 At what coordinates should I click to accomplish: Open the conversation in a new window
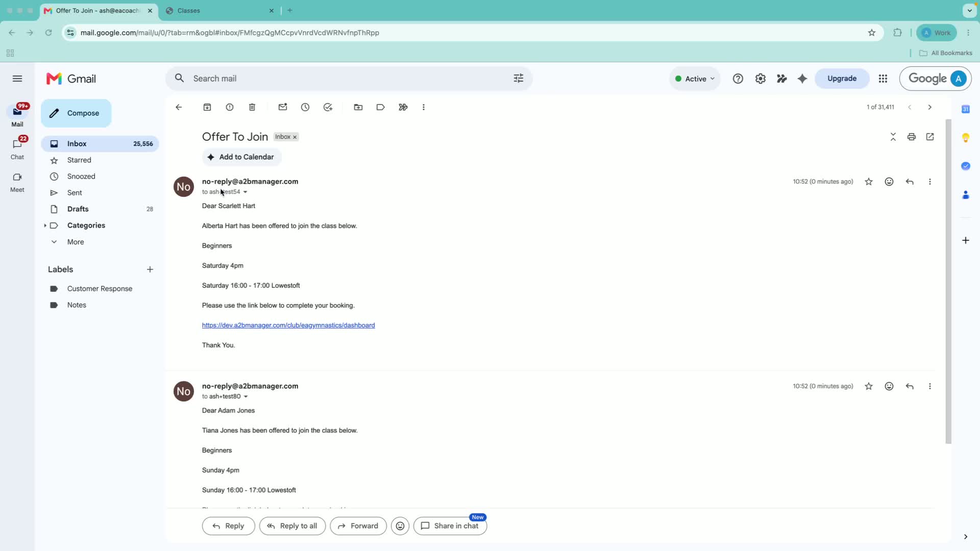(x=930, y=137)
